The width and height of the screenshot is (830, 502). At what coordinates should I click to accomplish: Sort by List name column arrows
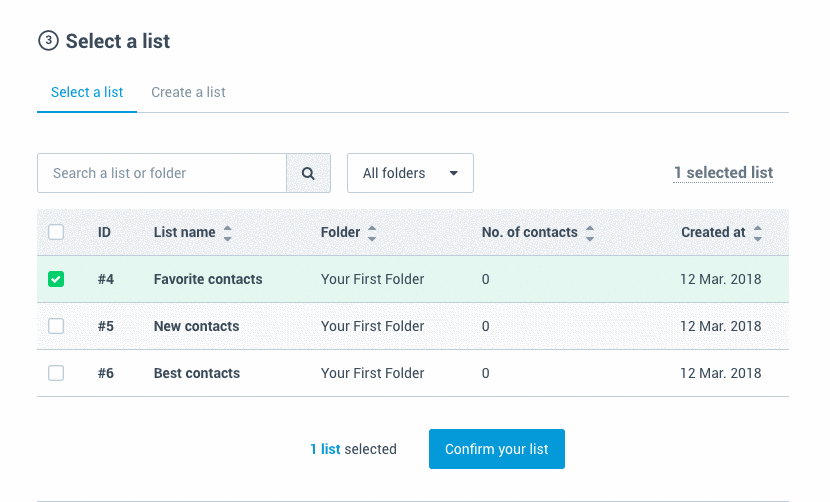pyautogui.click(x=228, y=233)
